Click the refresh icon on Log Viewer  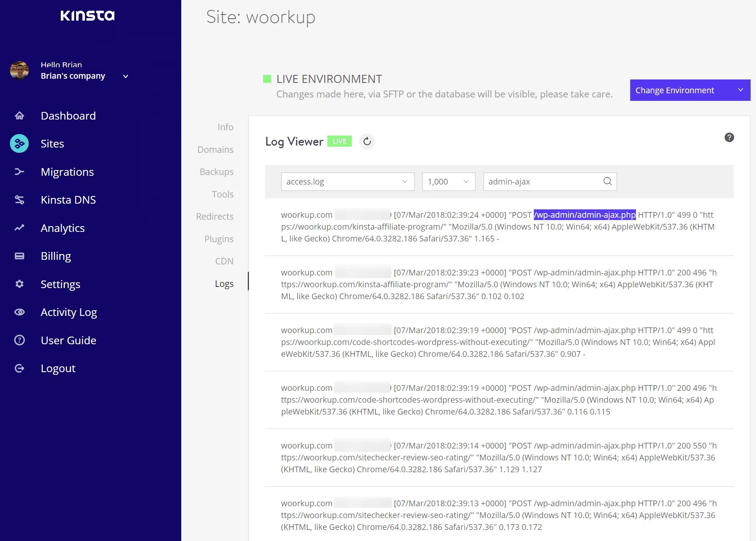pyautogui.click(x=367, y=141)
